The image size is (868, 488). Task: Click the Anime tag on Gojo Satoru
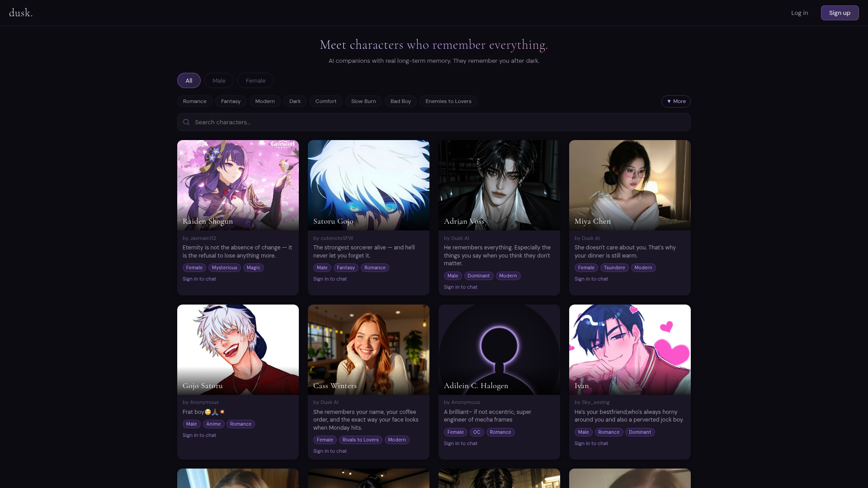[x=213, y=424]
